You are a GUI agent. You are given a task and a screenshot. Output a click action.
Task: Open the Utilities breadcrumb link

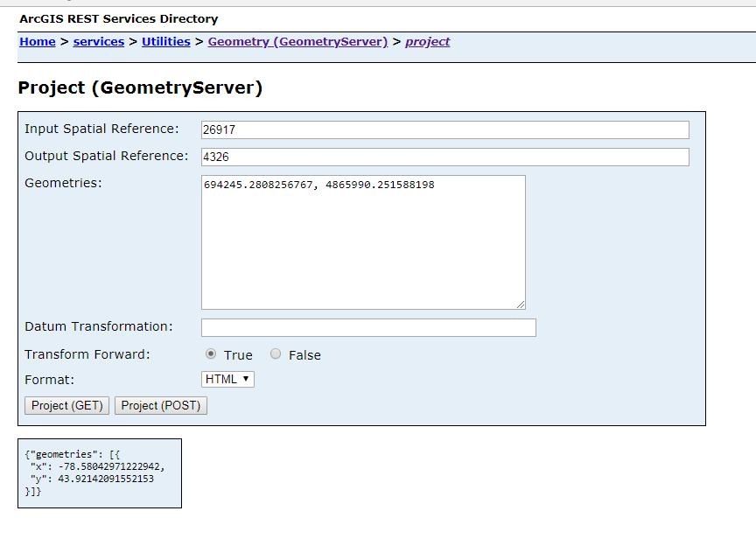(x=166, y=42)
